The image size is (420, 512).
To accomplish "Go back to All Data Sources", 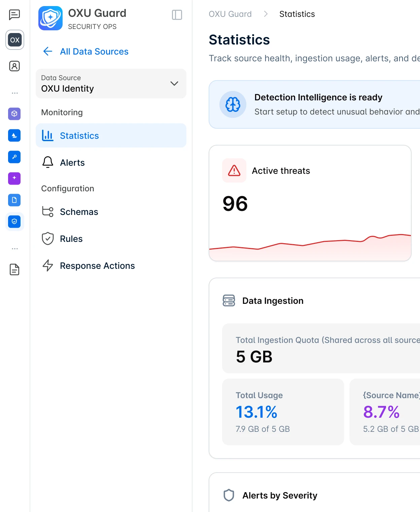I will [86, 51].
